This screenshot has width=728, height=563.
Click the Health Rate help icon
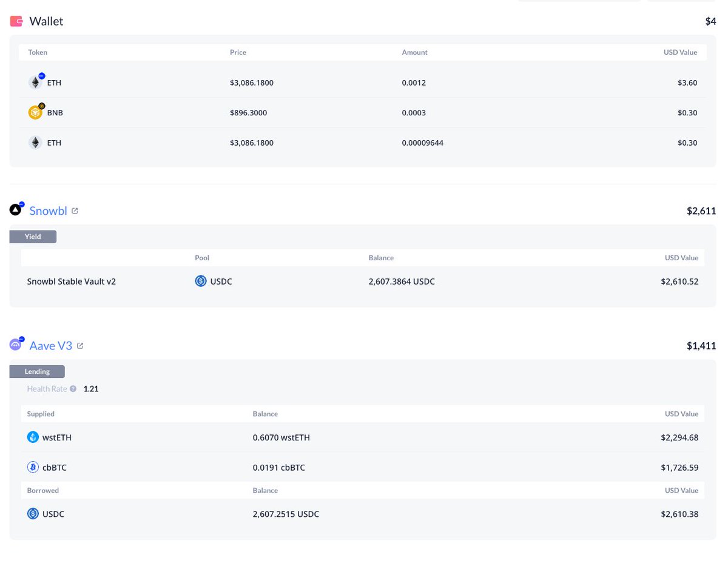click(x=73, y=389)
